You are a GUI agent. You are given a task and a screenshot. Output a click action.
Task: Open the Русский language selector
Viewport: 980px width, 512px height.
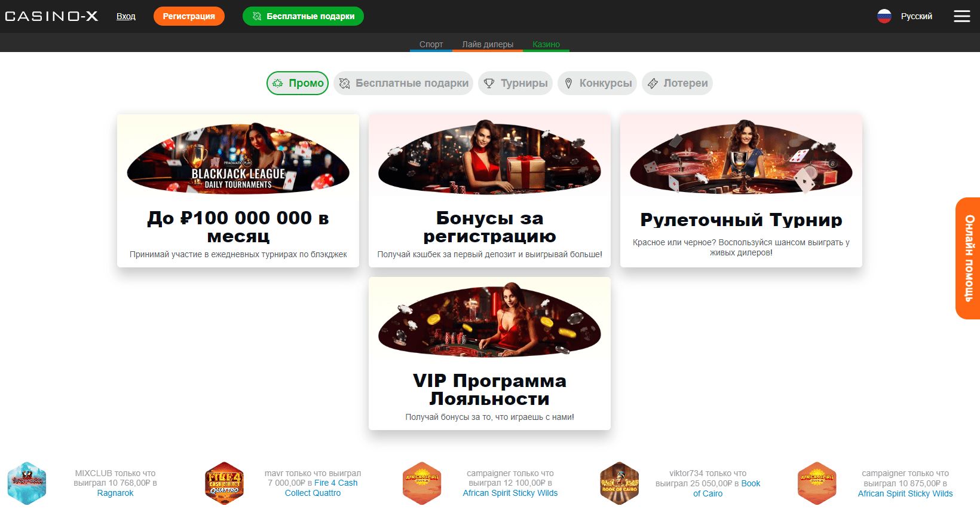(917, 16)
